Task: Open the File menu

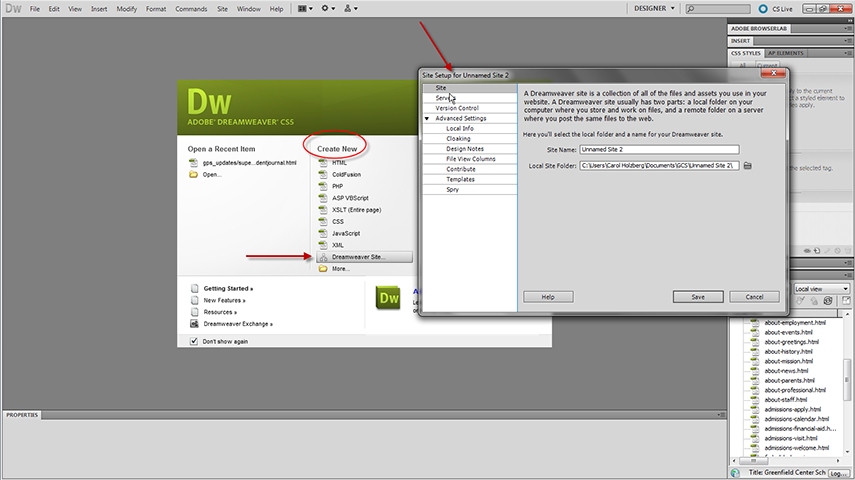Action: pyautogui.click(x=35, y=9)
